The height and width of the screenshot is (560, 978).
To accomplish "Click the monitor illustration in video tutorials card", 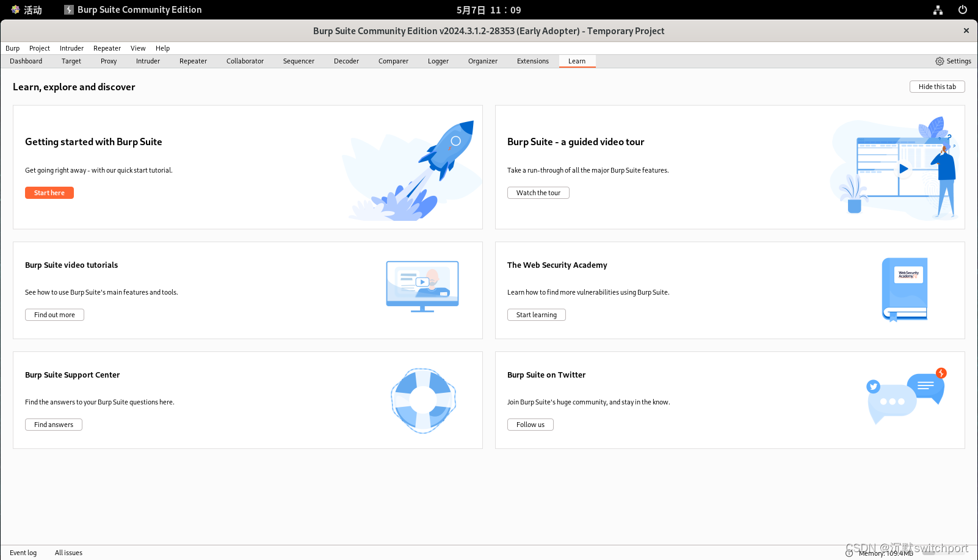I will pyautogui.click(x=422, y=286).
